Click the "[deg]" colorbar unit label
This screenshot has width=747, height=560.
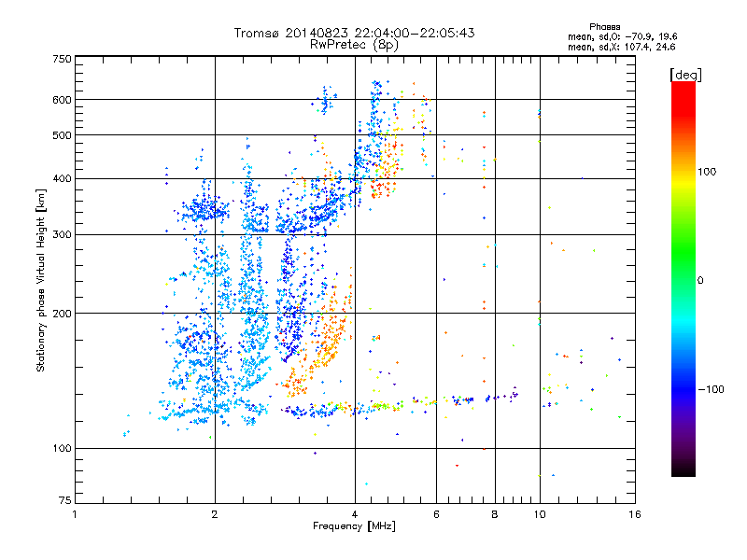(685, 75)
